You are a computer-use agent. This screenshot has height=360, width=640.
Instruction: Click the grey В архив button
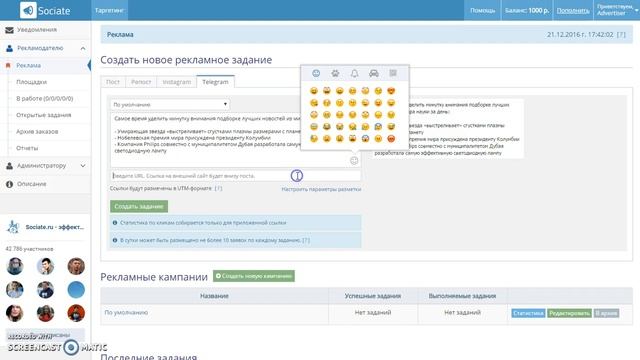(x=606, y=313)
